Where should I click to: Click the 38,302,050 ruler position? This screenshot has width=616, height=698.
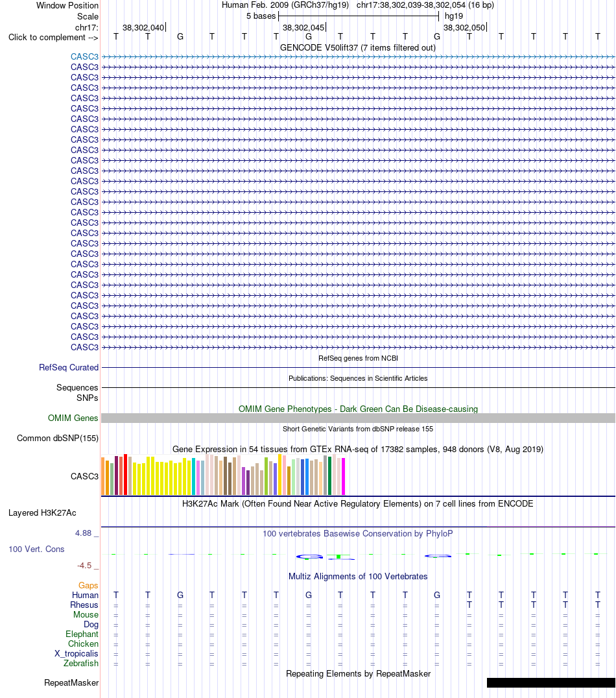[x=464, y=28]
